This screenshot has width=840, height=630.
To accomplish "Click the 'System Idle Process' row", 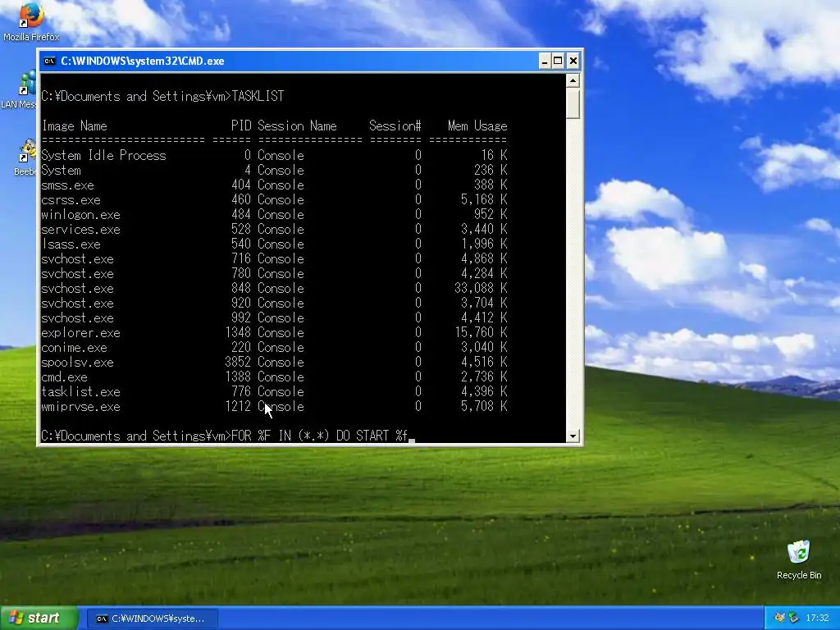I will click(274, 155).
